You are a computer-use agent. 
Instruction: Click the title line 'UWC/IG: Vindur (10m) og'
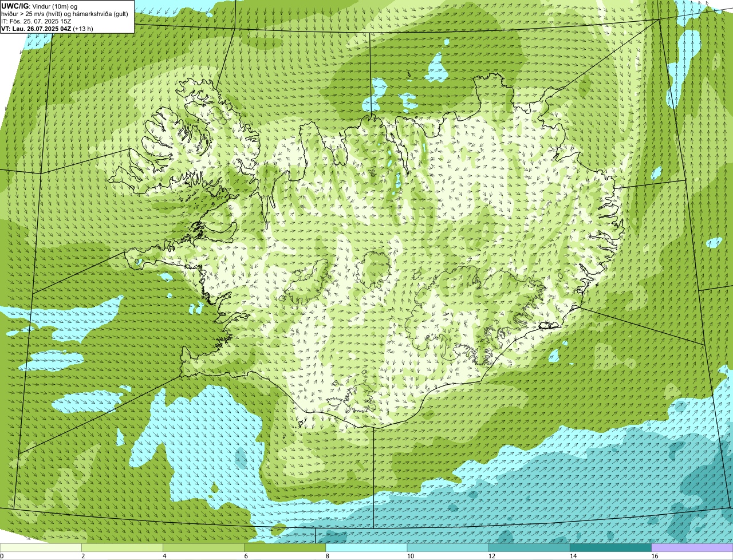(40, 6)
